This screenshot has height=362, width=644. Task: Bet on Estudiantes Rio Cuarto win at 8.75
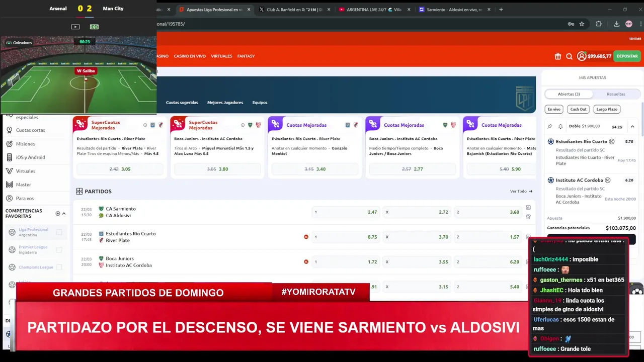tap(345, 237)
